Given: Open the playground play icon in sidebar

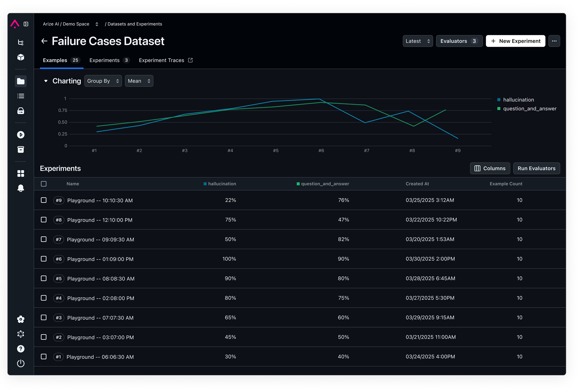Looking at the screenshot, I should 21,135.
